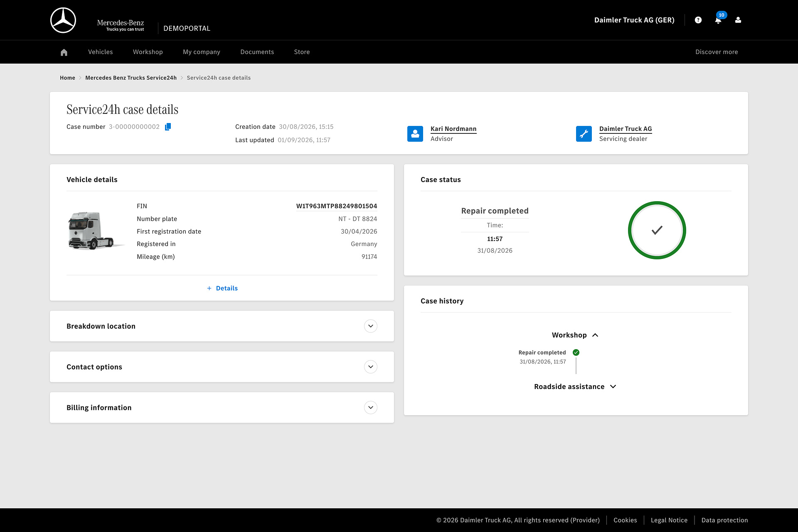Open the Documents menu

pos(257,52)
